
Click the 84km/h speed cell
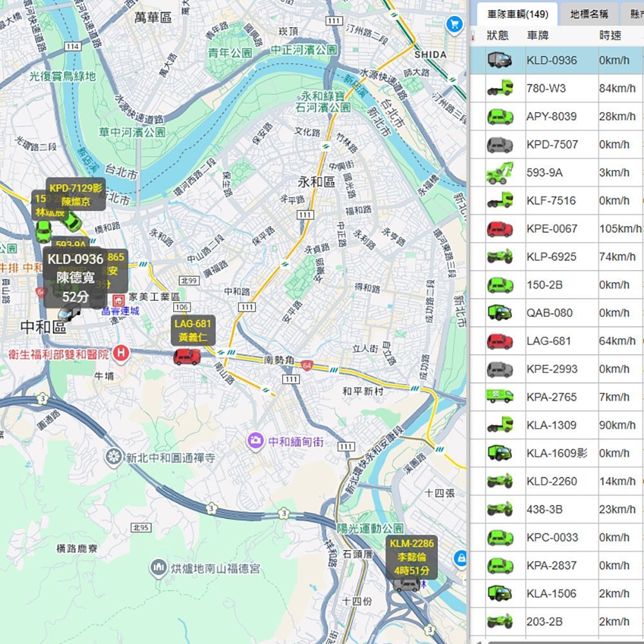[617, 89]
